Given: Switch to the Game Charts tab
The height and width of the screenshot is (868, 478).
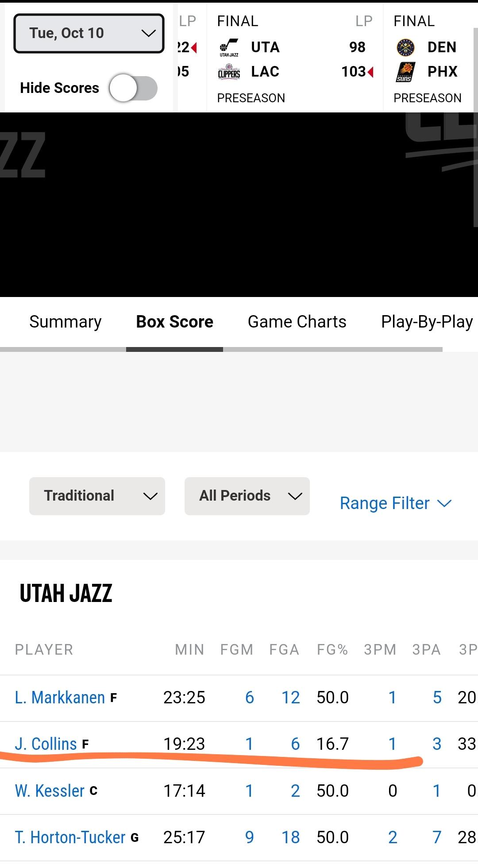Looking at the screenshot, I should [297, 322].
